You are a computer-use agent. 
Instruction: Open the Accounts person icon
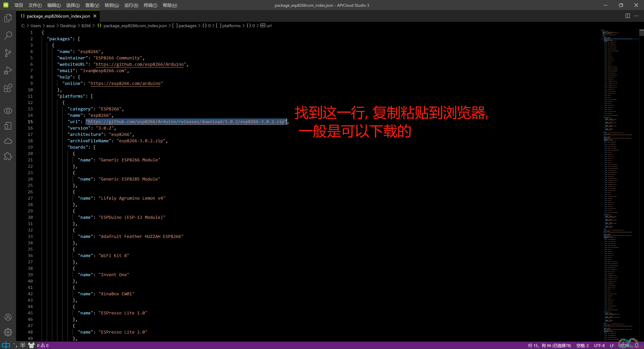tap(8, 317)
